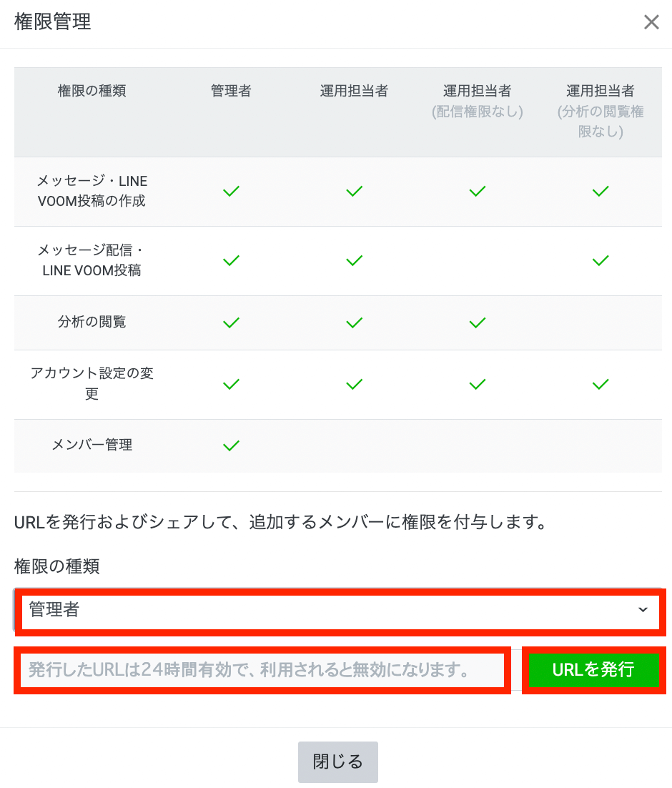
Task: Click the URLを発行 green button
Action: (593, 670)
